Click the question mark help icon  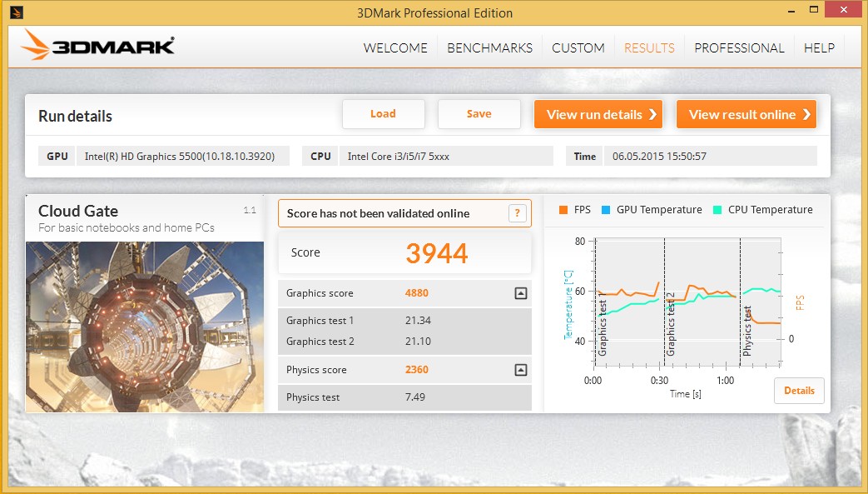click(517, 213)
